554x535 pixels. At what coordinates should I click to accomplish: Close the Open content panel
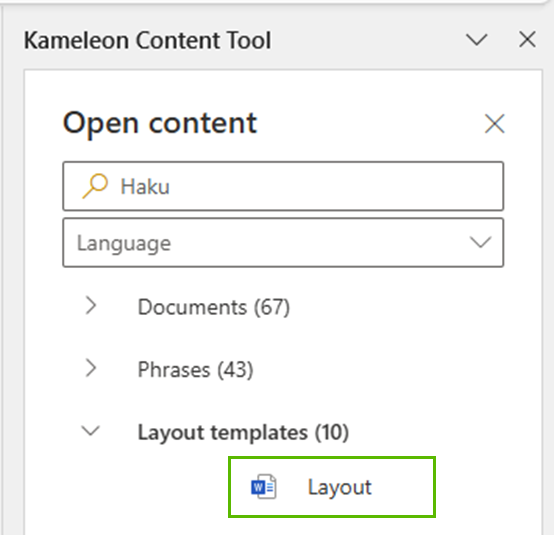(x=494, y=124)
